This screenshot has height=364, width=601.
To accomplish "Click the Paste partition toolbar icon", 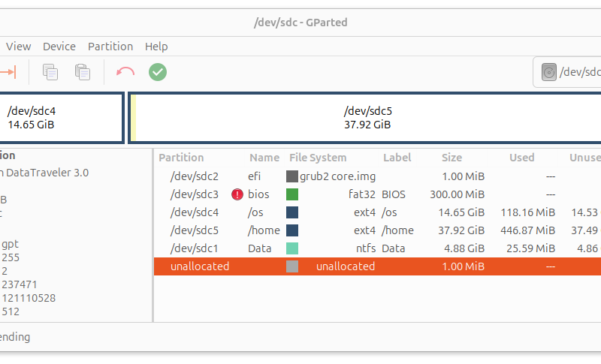I will click(x=83, y=72).
